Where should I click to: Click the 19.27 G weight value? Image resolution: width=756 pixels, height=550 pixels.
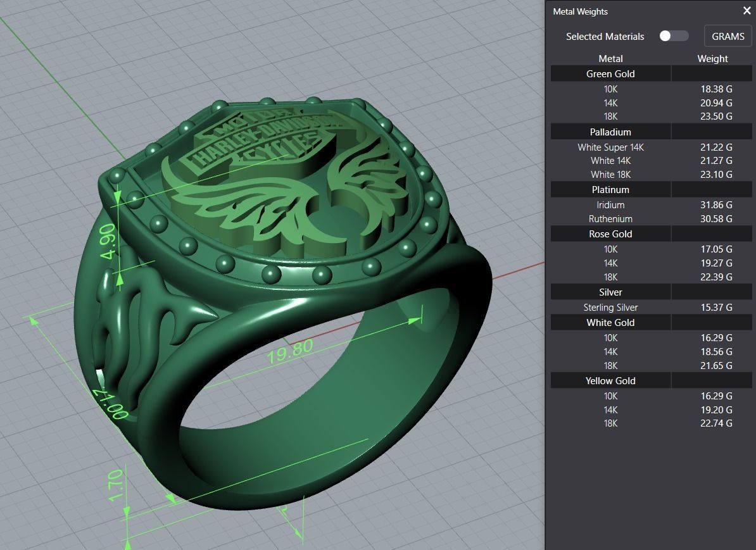tap(716, 263)
